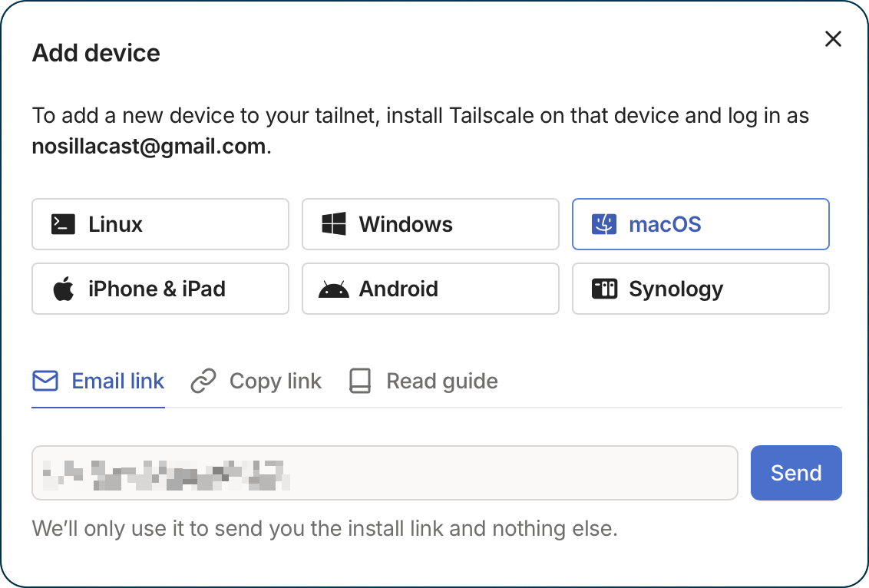Pick the iPhone & iPad option

coord(160,289)
